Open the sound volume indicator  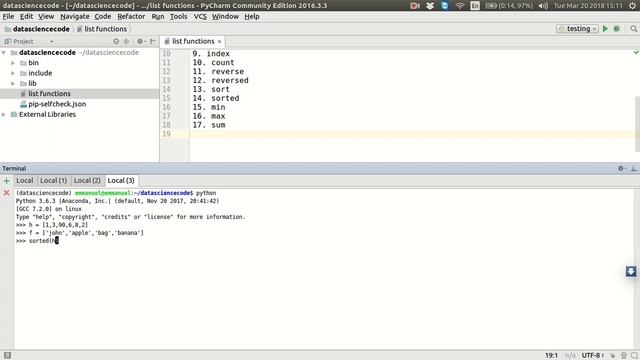coord(543,6)
